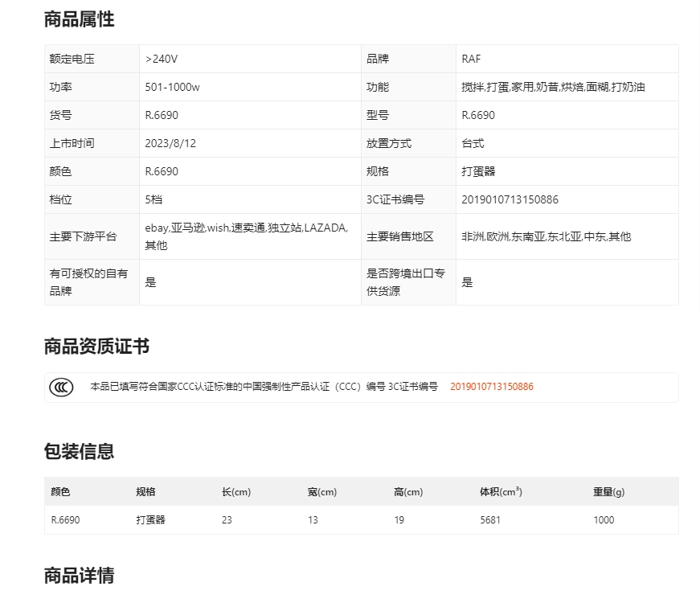Click the CCC certification logo icon
This screenshot has height=591, width=700.
(x=61, y=387)
